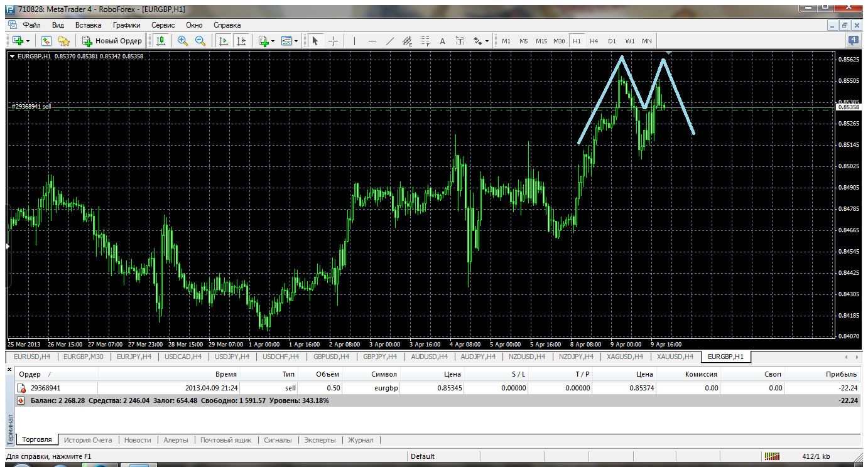Image resolution: width=868 pixels, height=467 pixels.
Task: Expand the templates dropdown arrow
Action: (296, 41)
